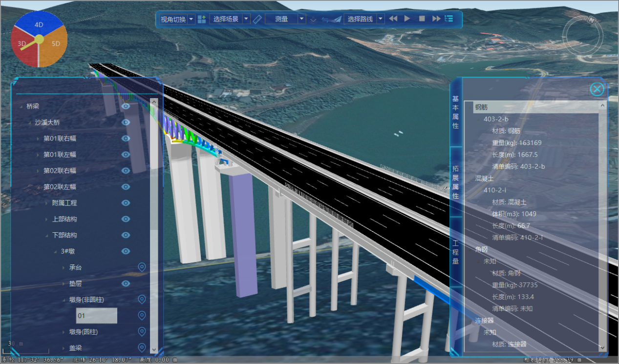
Task: Click the ruler measurement icon
Action: pos(258,19)
